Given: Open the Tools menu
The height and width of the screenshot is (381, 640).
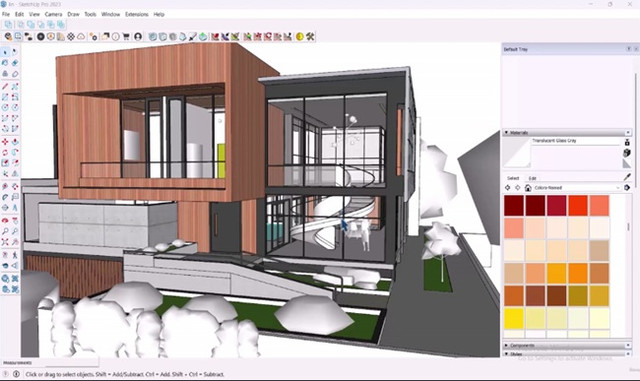Looking at the screenshot, I should (x=90, y=14).
